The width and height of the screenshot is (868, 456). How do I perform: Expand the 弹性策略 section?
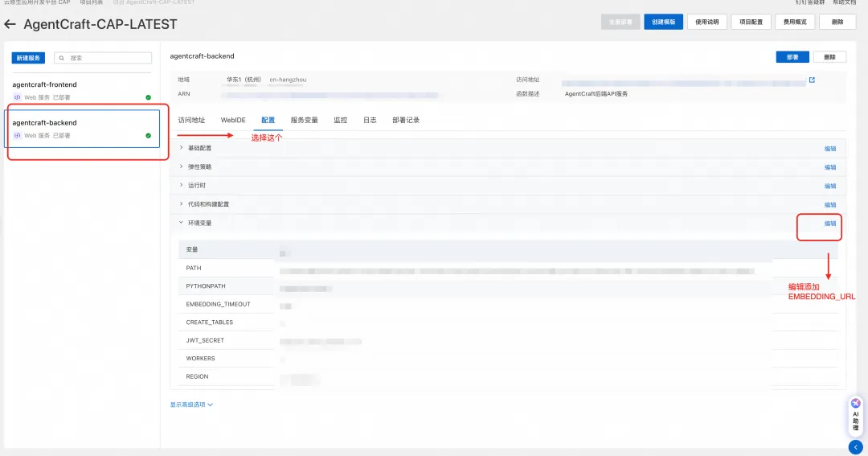pos(181,166)
